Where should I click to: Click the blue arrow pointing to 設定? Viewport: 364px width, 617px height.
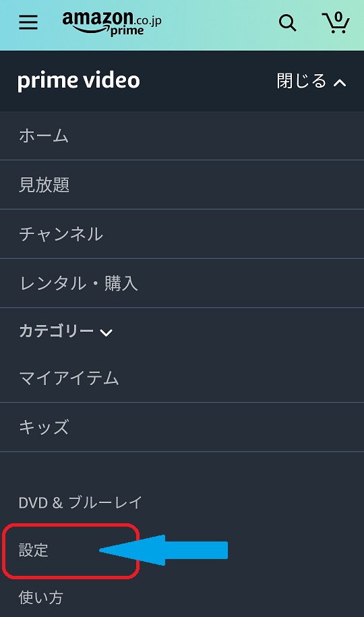coord(163,550)
